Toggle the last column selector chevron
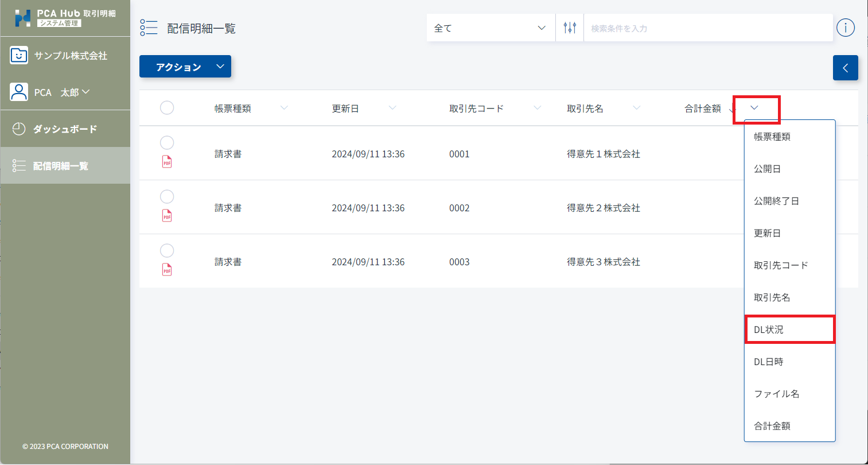 [754, 108]
